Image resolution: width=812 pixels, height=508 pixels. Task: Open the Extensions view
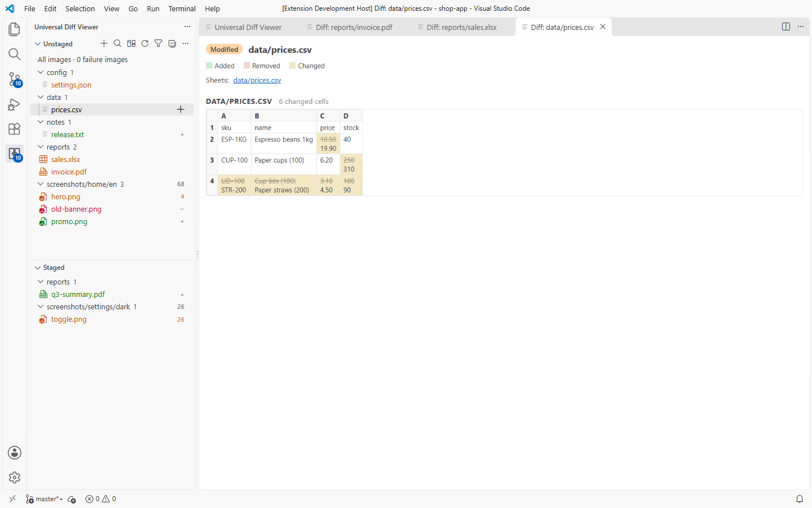15,129
